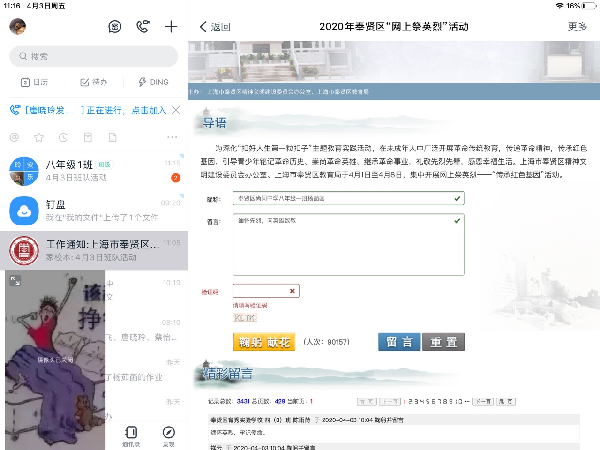Screen dimensions: 600x450
Task: Open the 日历 calendar tab
Action: 34,82
